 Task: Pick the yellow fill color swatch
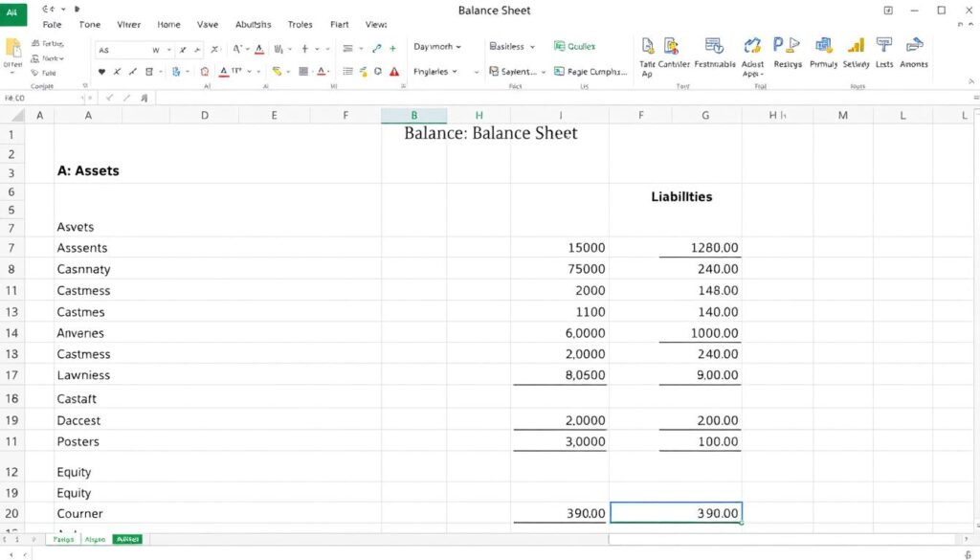point(278,71)
